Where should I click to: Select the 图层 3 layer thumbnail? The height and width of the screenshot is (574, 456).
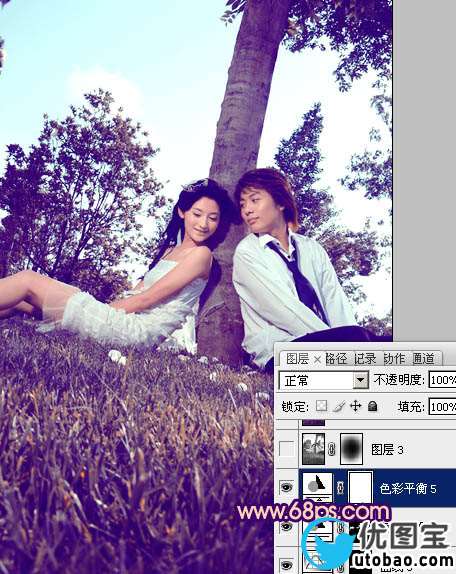[313, 449]
